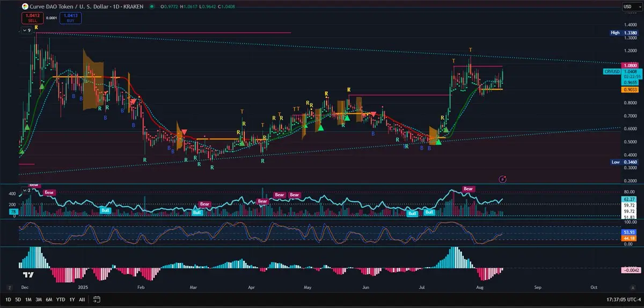Click the Oct label on time axis
This screenshot has width=644, height=308.
coord(594,288)
